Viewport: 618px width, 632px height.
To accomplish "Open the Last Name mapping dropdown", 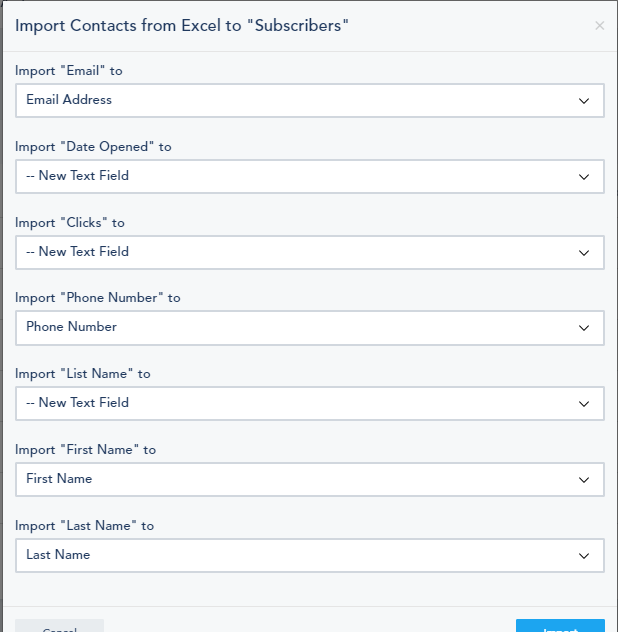I will click(x=309, y=555).
